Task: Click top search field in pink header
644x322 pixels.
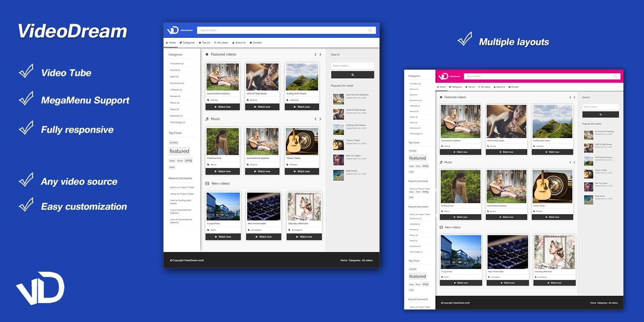Action: (542, 76)
